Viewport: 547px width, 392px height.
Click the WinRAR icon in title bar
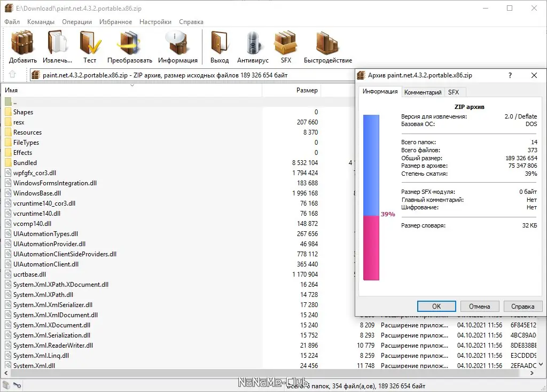coord(9,8)
